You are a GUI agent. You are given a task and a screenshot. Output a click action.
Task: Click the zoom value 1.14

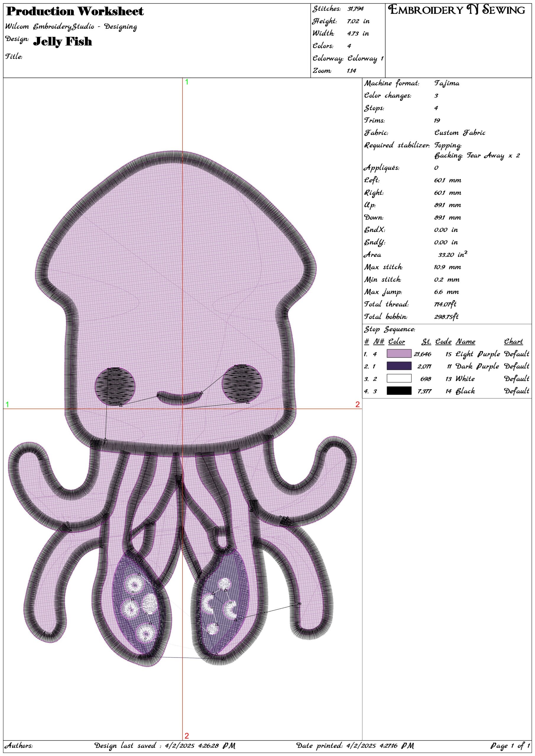point(352,71)
